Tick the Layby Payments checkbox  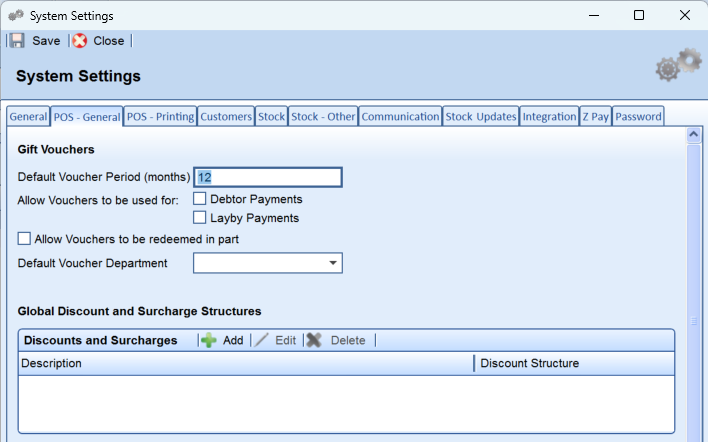click(200, 218)
